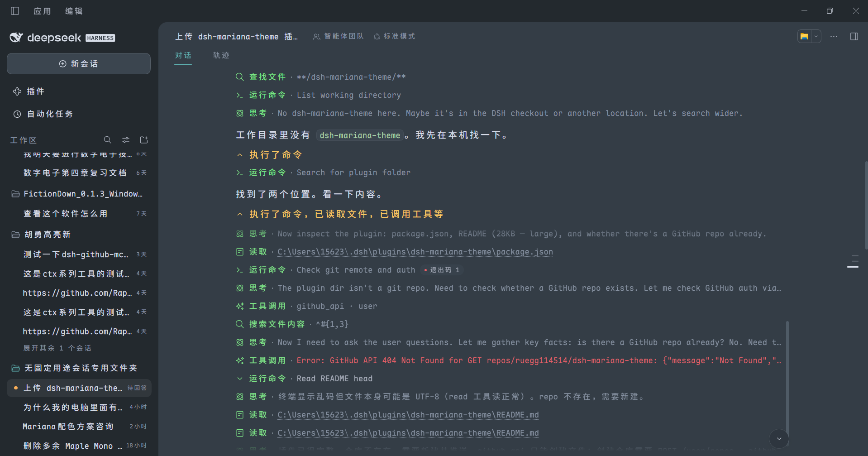868x456 pixels.
Task: Click the 智能体团队 label
Action: coord(338,36)
